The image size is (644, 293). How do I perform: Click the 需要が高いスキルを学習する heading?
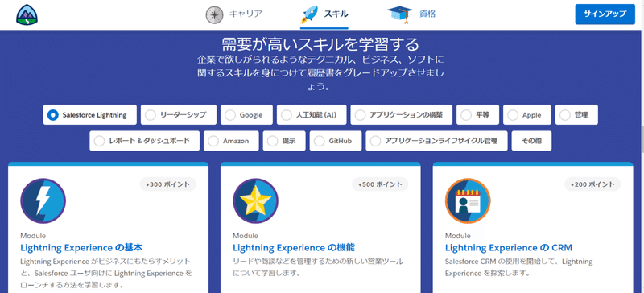point(320,43)
